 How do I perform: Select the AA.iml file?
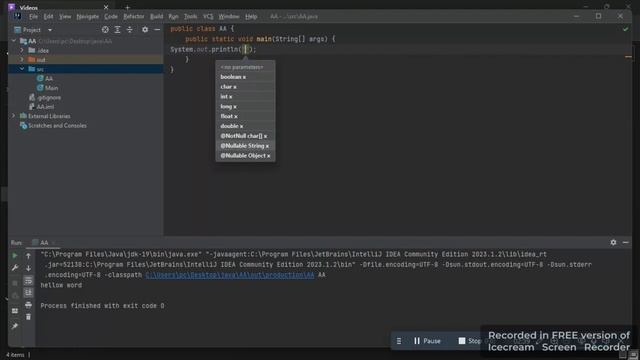[x=41, y=107]
